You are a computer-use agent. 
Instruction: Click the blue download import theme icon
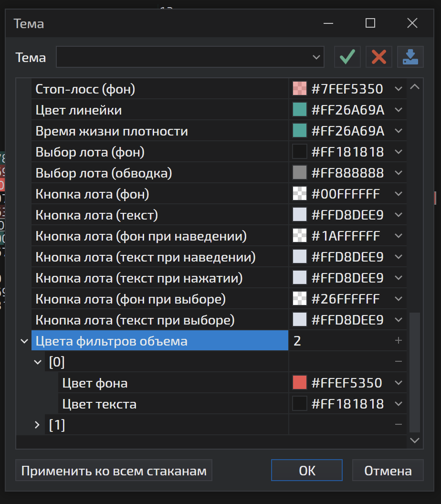pos(410,57)
